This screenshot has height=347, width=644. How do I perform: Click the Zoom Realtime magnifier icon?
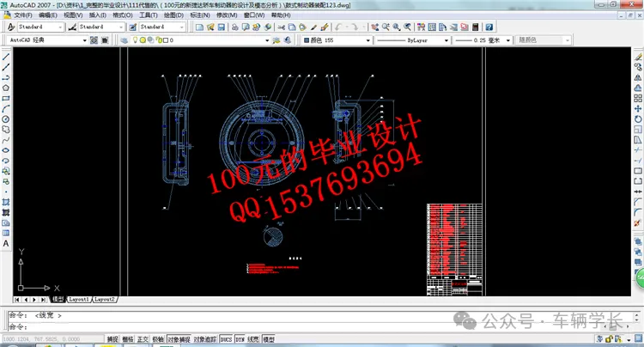tap(386, 27)
